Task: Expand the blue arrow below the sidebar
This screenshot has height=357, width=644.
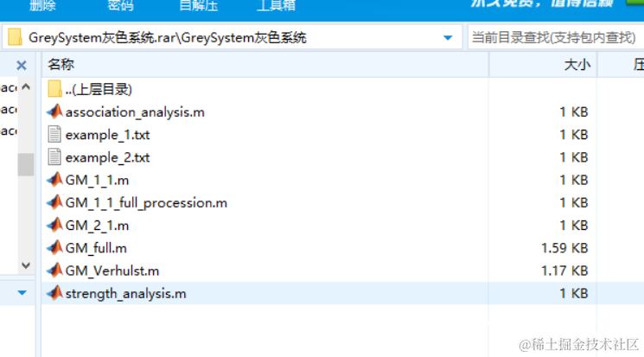Action: pyautogui.click(x=22, y=292)
